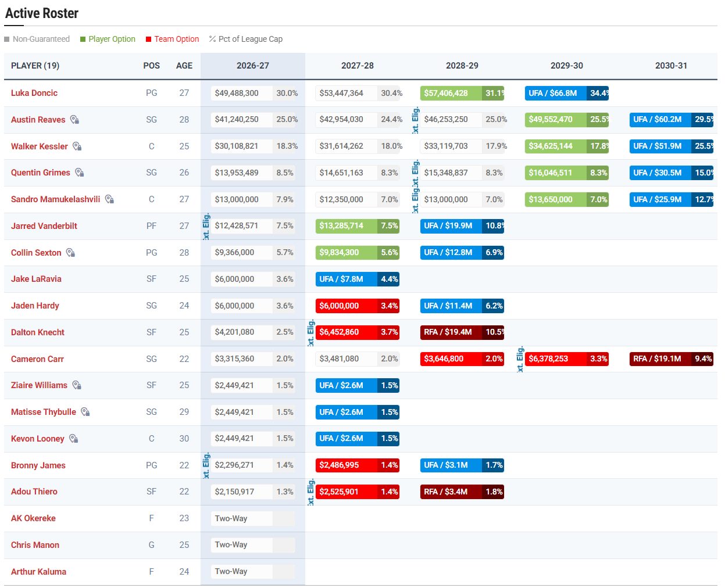This screenshot has height=588, width=725.
Task: Click the icon beside Ziaire Williams
Action: coord(77,385)
